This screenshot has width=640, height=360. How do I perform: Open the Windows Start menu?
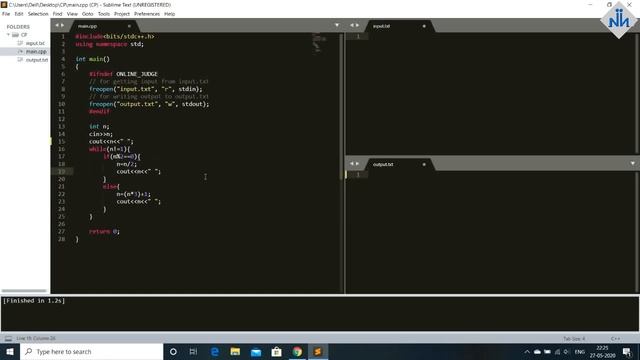[x=10, y=351]
